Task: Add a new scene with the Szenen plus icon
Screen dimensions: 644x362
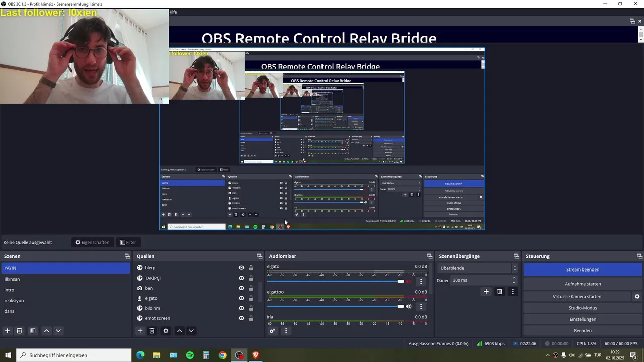Action: tap(7, 331)
